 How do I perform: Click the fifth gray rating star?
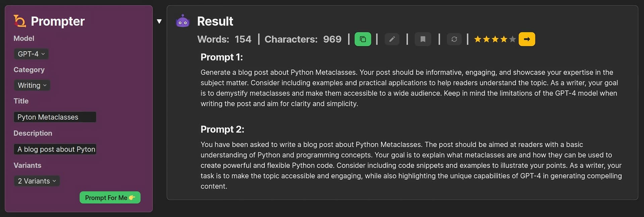[x=512, y=39]
